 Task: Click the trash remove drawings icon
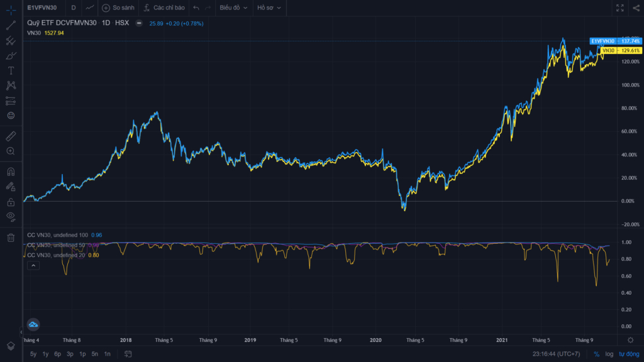click(x=11, y=238)
